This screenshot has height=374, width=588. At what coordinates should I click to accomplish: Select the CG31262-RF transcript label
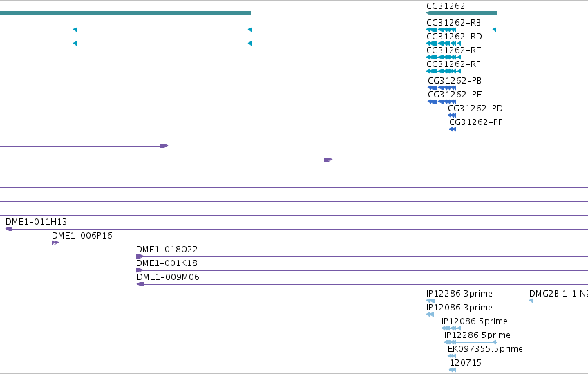coord(453,64)
